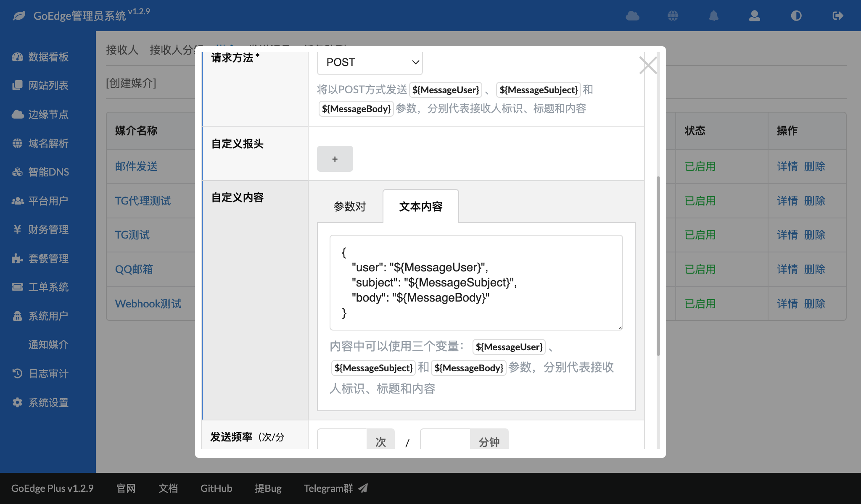Click the globe icon in header
Image resolution: width=861 pixels, height=504 pixels.
click(x=673, y=16)
